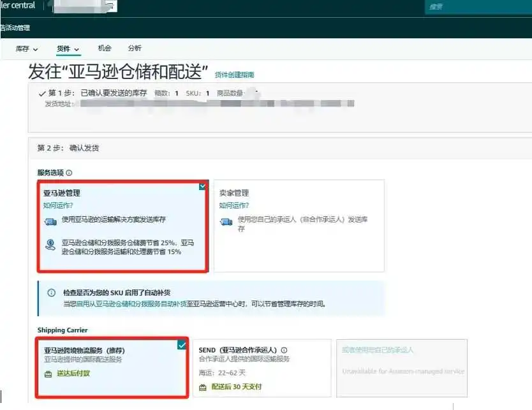Click the 检查是否为您的 SKU 启用了自动补货 heading

coord(117,293)
